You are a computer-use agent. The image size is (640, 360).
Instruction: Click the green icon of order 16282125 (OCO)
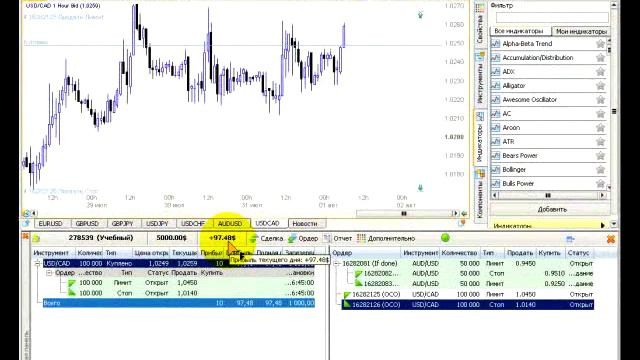point(347,294)
